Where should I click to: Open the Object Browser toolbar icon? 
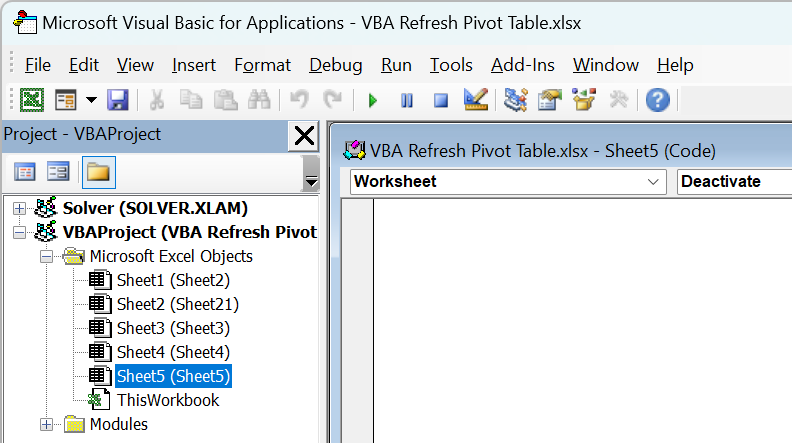(x=584, y=100)
